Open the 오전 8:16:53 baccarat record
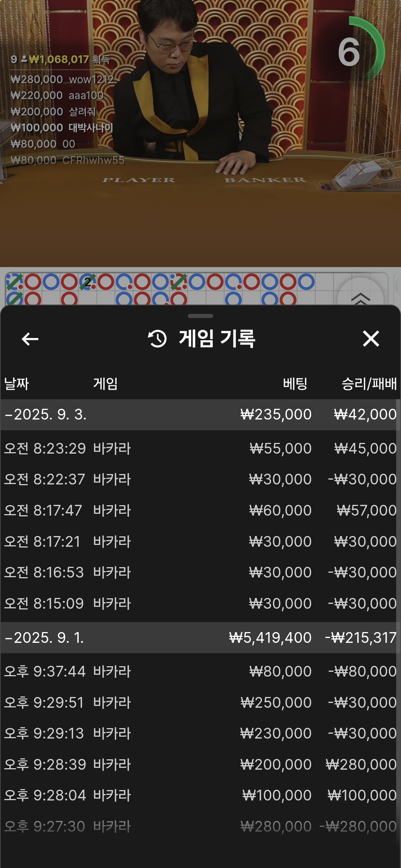 click(200, 572)
